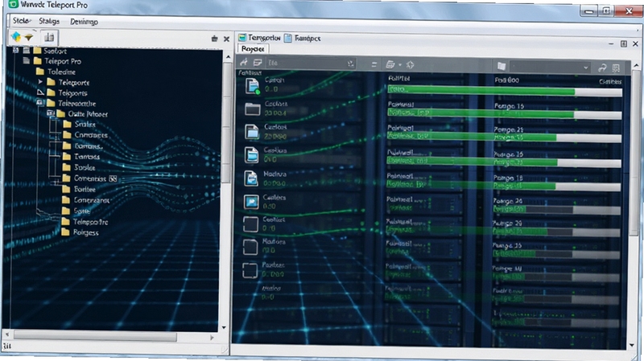Click the yellow funnel filter icon
644x361 pixels.
[29, 37]
